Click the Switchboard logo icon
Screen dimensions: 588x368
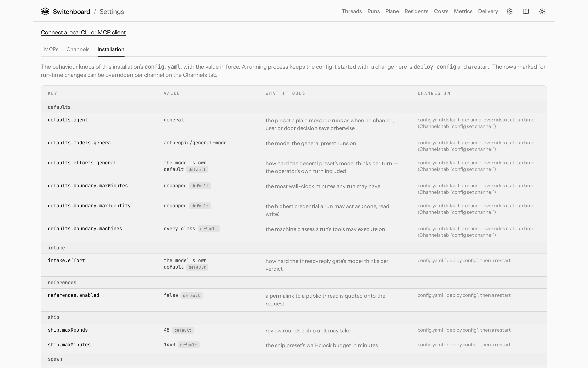[45, 11]
